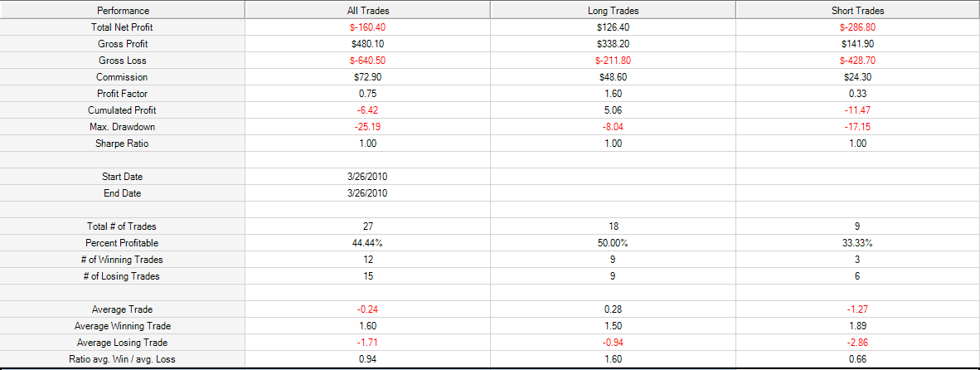
Task: Select the # of Winning Trades label
Action: coord(122,260)
